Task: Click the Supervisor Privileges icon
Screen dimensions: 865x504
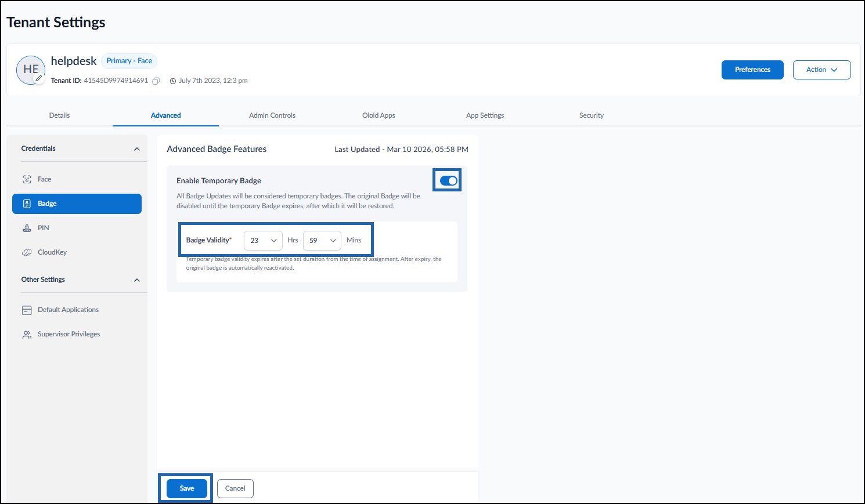Action: point(27,335)
